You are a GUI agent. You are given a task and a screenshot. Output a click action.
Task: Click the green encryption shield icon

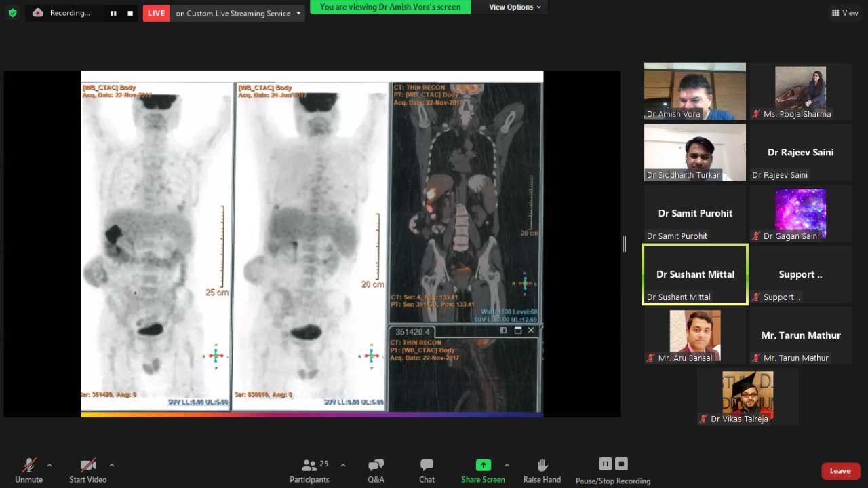pos(12,13)
